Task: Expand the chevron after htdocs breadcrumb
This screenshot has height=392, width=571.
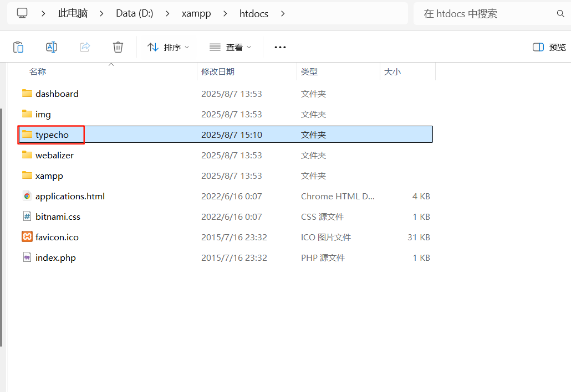Action: tap(283, 14)
